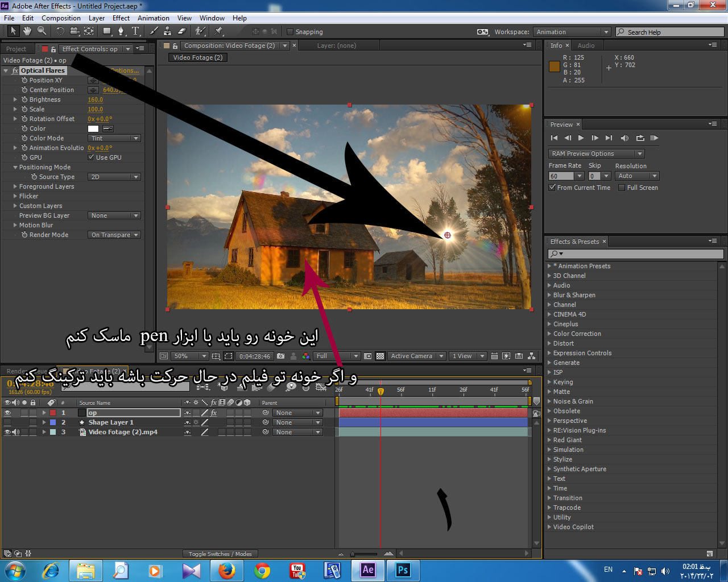Open the Color Mode Tint dropdown
Screen dimensions: 728x582
115,138
